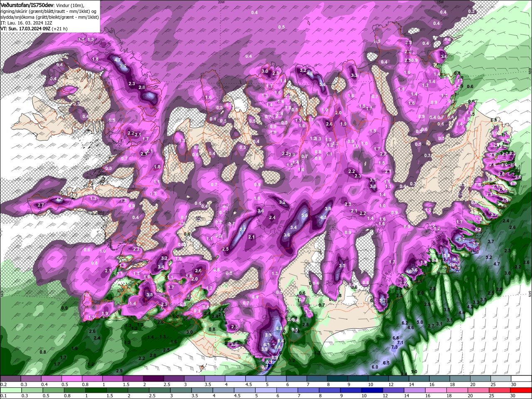
Task: Click the 'Vindur (10m)' header text
Action: tap(70, 5)
